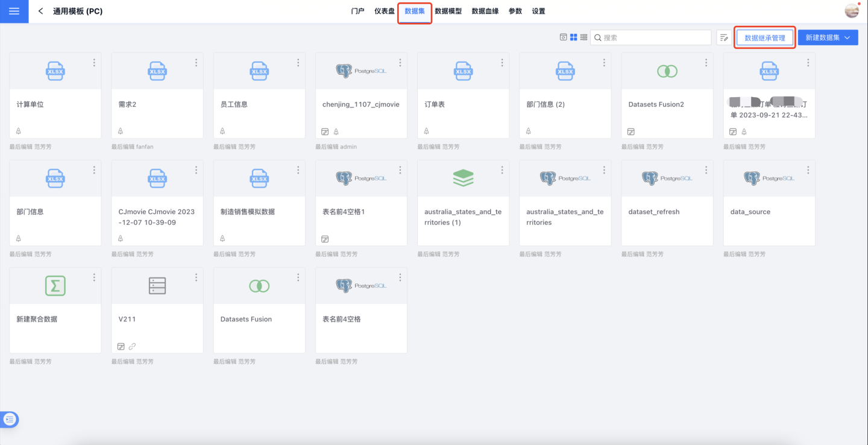868x445 pixels.
Task: Open the batch edit list icon button
Action: [x=724, y=37]
